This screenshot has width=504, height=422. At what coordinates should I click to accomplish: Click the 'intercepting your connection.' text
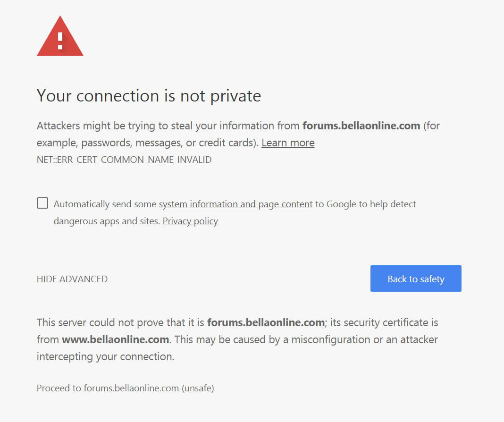point(106,356)
